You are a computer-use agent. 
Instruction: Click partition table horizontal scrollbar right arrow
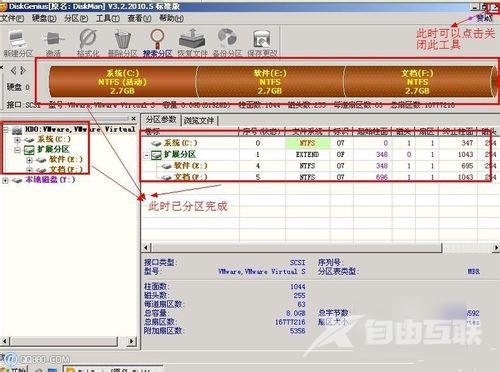(x=496, y=247)
